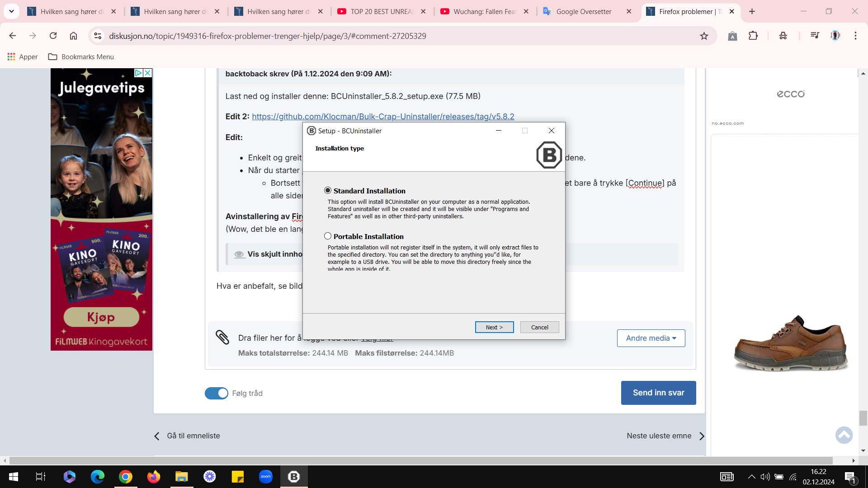Click the paperclip attachment icon
Image resolution: width=868 pixels, height=488 pixels.
tap(222, 337)
